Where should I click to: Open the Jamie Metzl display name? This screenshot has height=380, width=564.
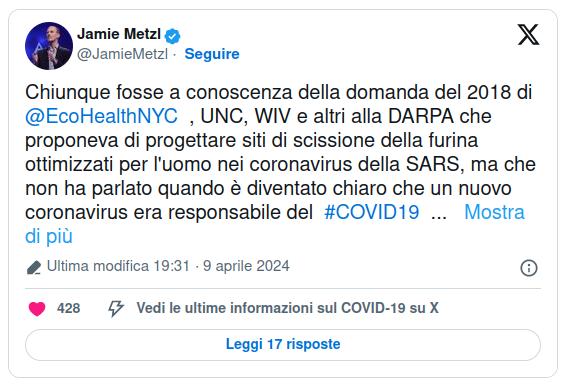(119, 34)
